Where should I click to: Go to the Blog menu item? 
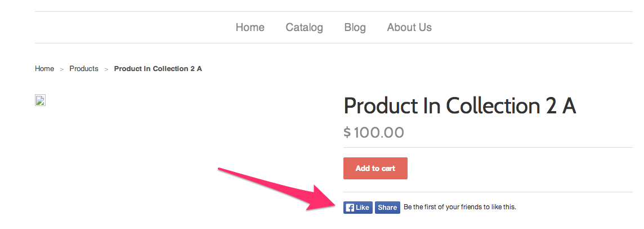(x=355, y=28)
